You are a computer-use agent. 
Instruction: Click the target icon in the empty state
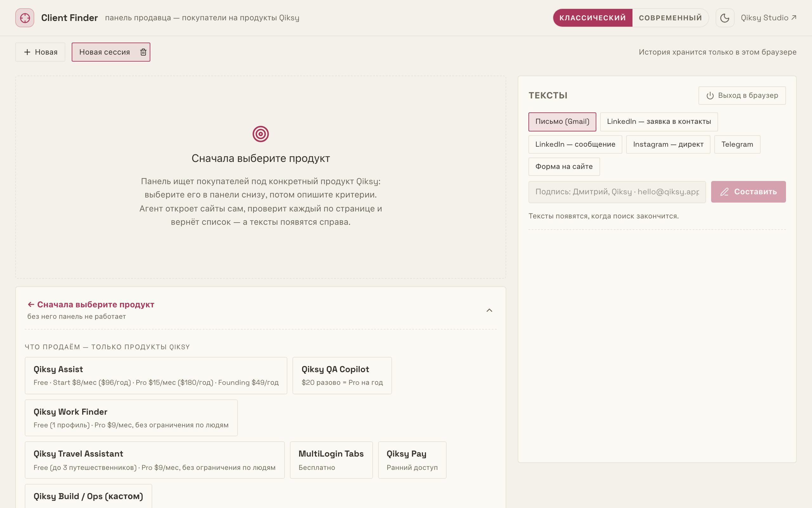261,134
